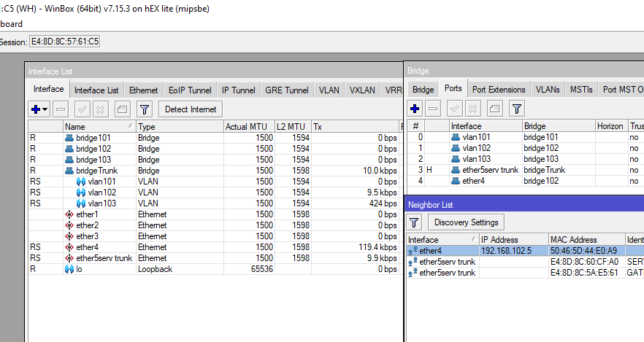
Task: Select the bridgeTrunk interface icon
Action: (x=69, y=171)
